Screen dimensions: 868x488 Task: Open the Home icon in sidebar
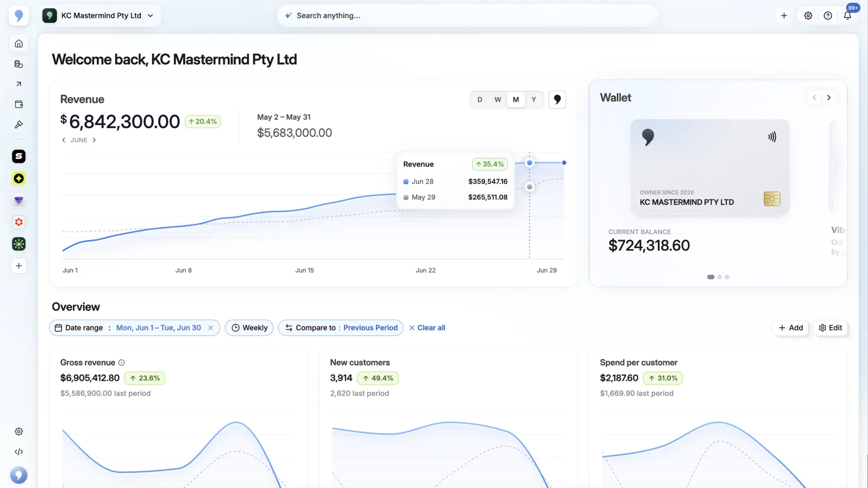click(x=19, y=44)
